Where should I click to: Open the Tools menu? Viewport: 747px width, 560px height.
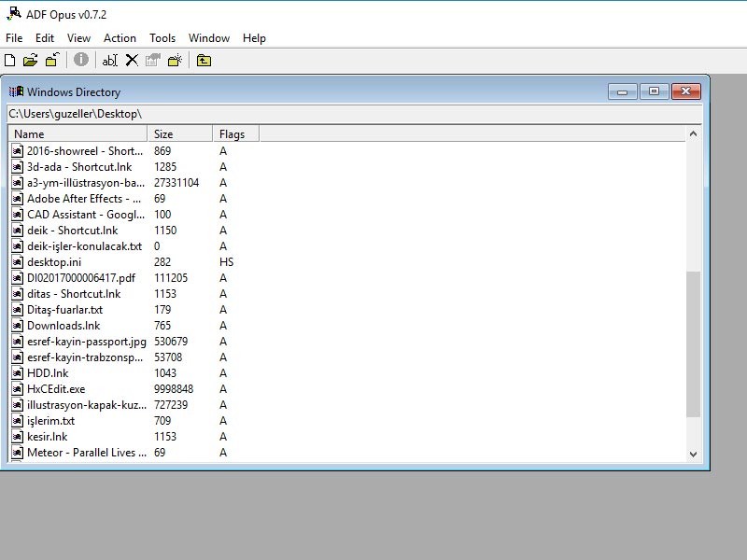click(162, 38)
